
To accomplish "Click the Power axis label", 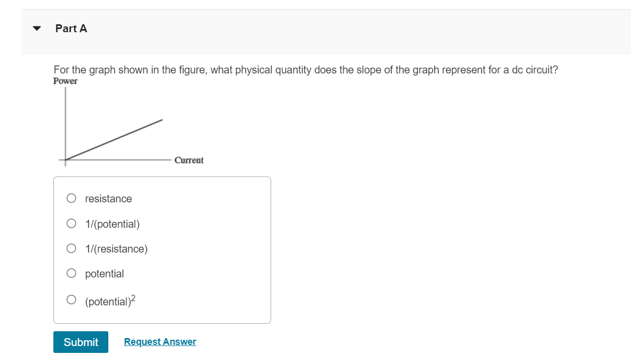I will tap(65, 81).
